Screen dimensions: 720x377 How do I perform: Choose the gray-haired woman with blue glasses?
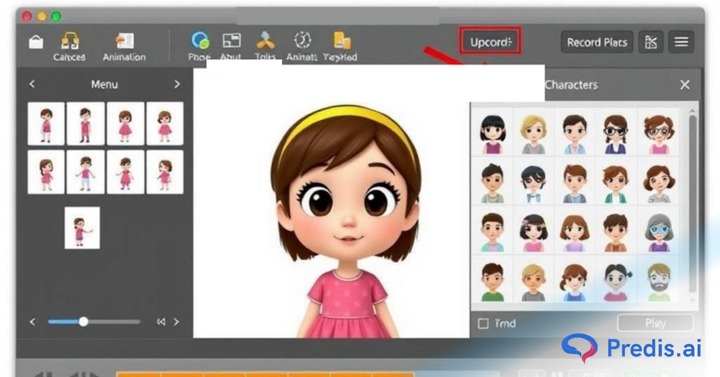click(x=658, y=232)
